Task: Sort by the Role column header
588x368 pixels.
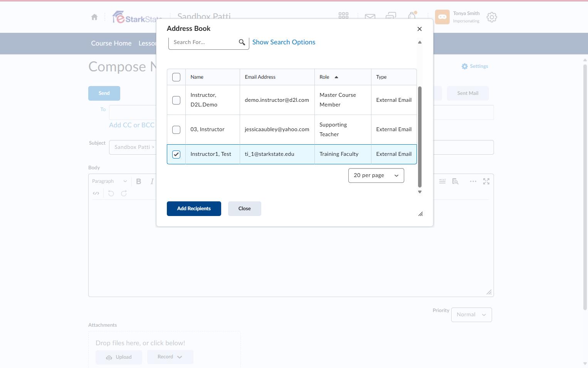Action: click(x=329, y=77)
